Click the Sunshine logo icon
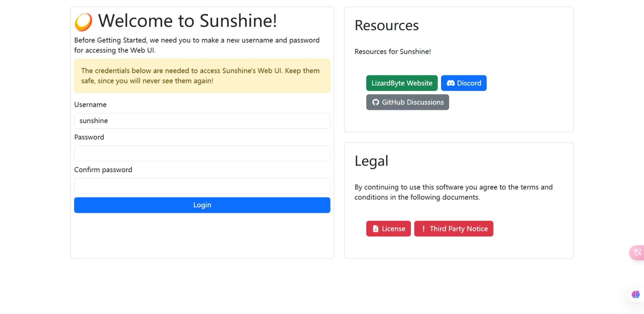The height and width of the screenshot is (314, 644). 83,22
